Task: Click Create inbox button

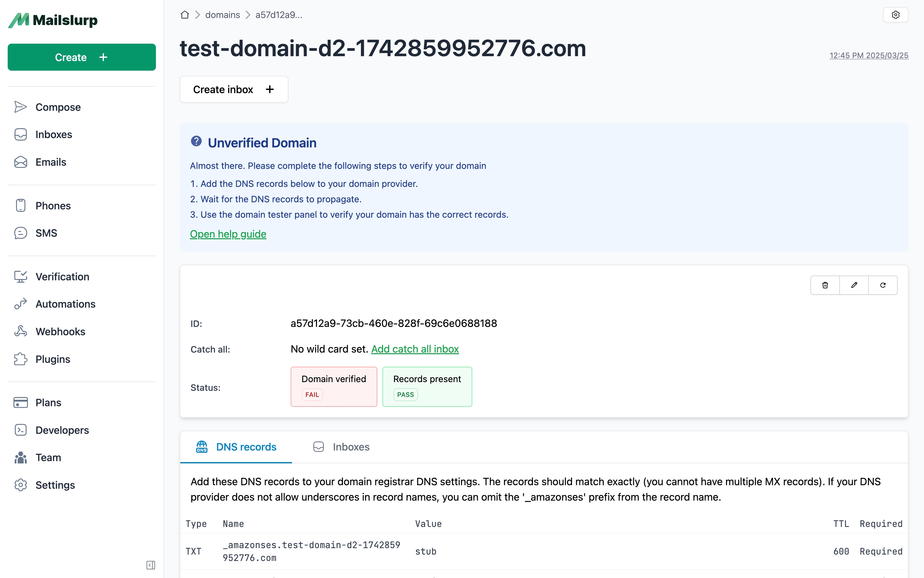Action: tap(234, 90)
